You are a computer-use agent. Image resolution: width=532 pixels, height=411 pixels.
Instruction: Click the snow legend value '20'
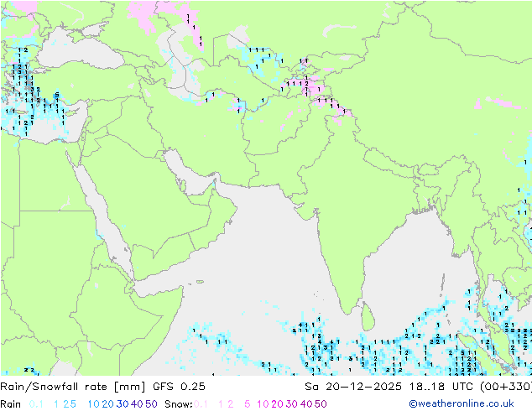(x=277, y=404)
